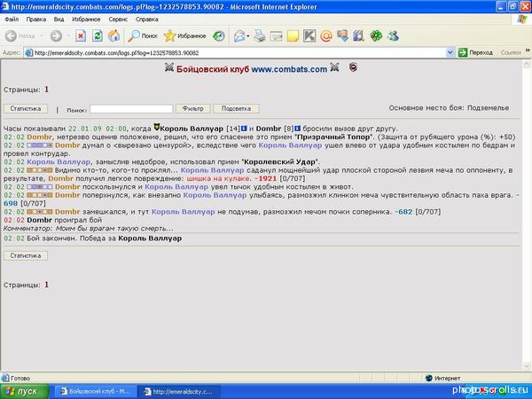Click info icon after Dombr [8]
This screenshot has height=399, width=532.
(x=298, y=129)
